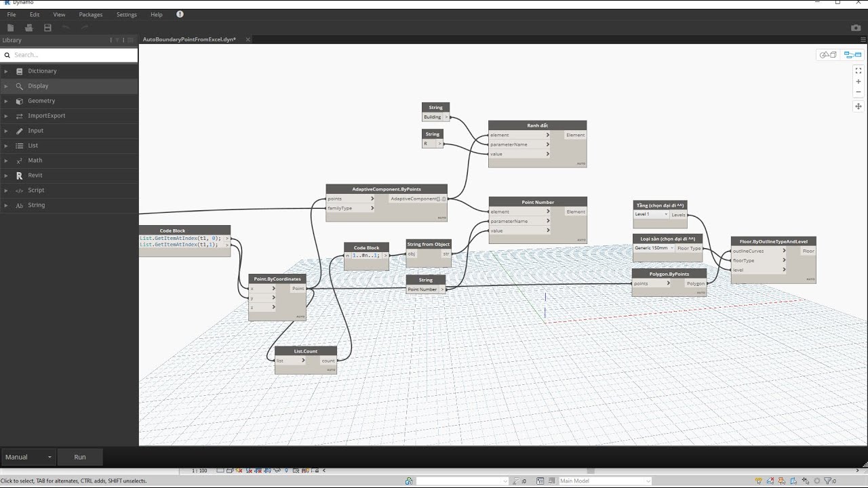Zoom out of the workspace
868x488 pixels.
(858, 91)
